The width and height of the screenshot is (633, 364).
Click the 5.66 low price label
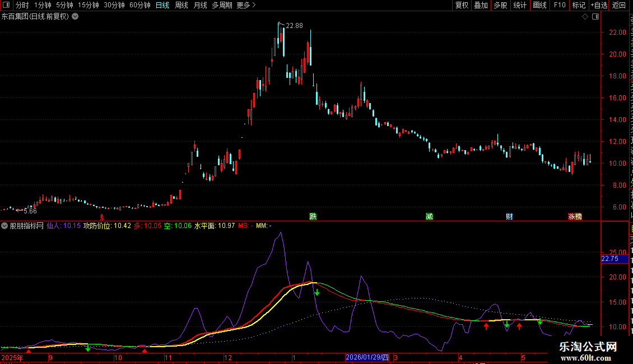tap(30, 211)
